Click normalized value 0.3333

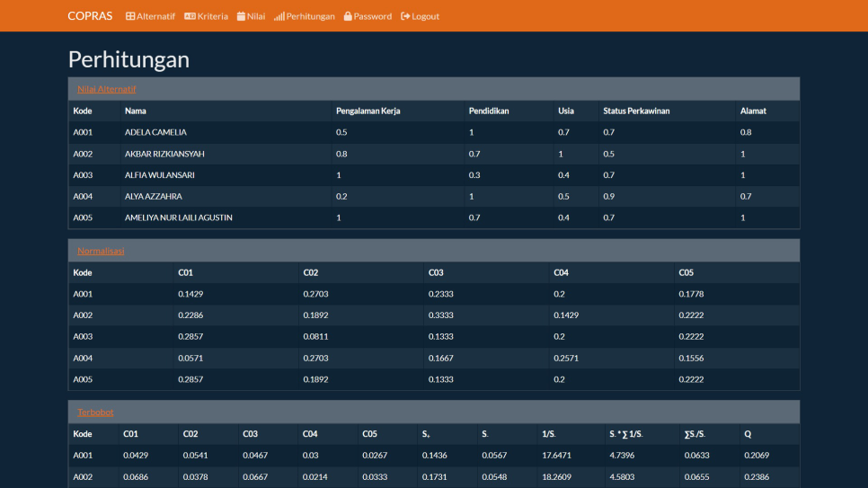[440, 315]
